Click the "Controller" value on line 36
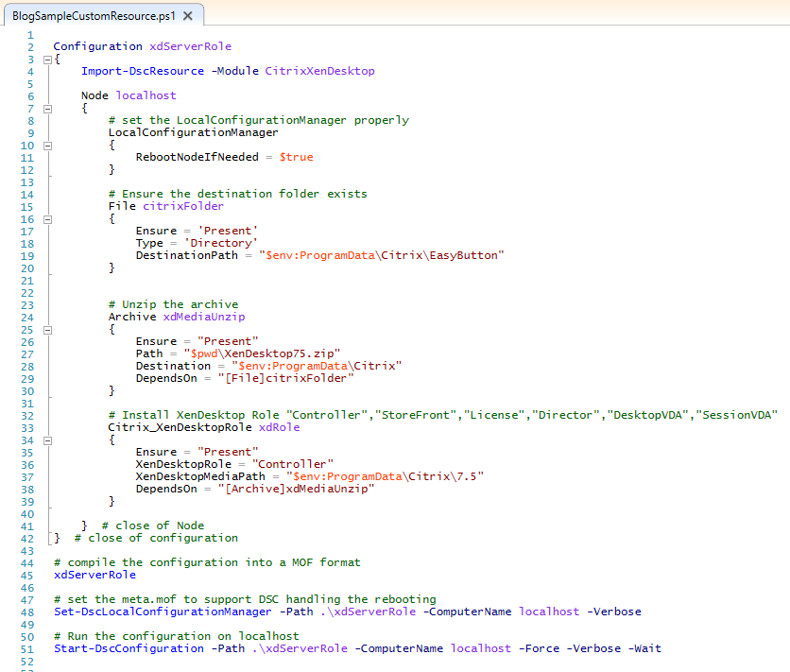 tap(293, 464)
